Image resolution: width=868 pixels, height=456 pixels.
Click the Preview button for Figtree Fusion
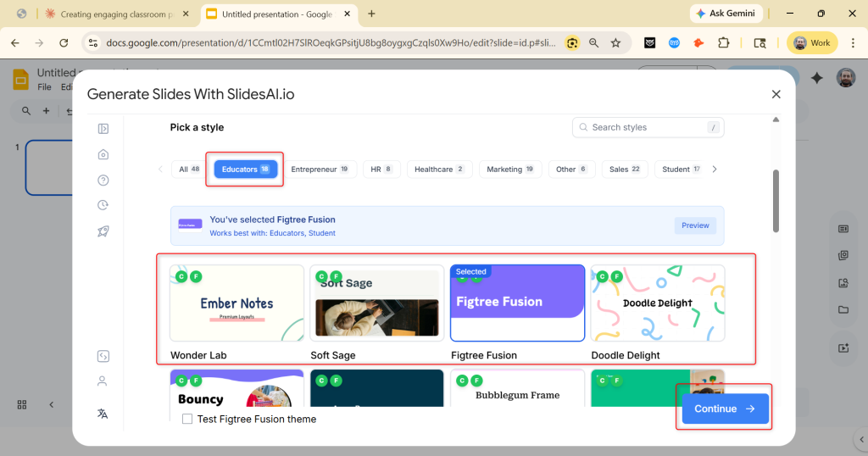[695, 225]
